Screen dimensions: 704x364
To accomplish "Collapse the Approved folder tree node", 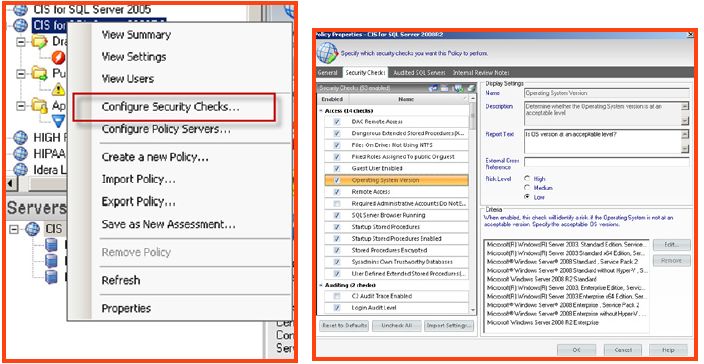I will pyautogui.click(x=20, y=105).
